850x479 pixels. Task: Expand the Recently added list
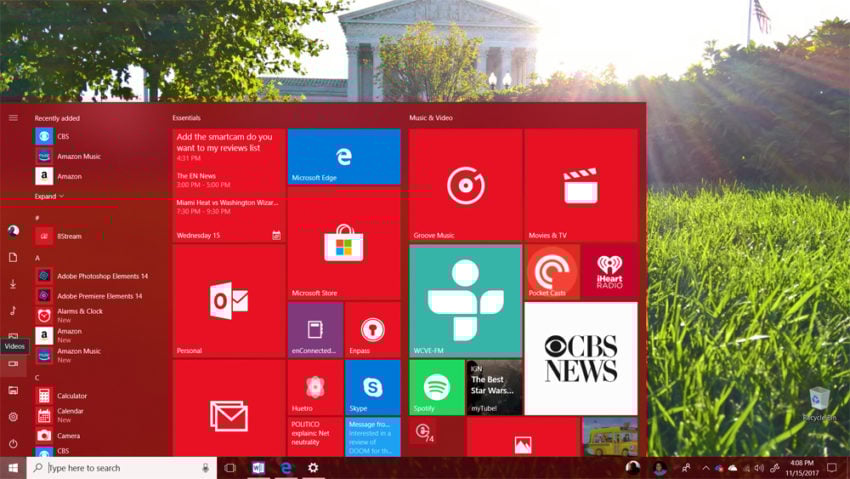point(49,196)
